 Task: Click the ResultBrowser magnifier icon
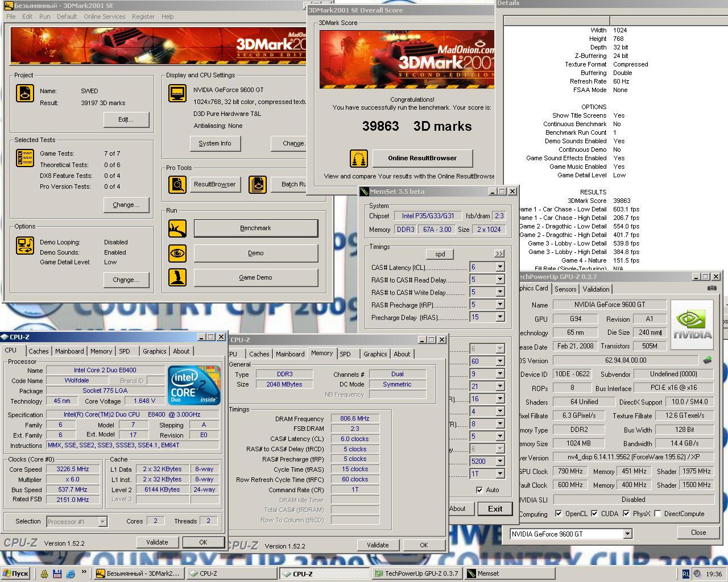pyautogui.click(x=177, y=184)
